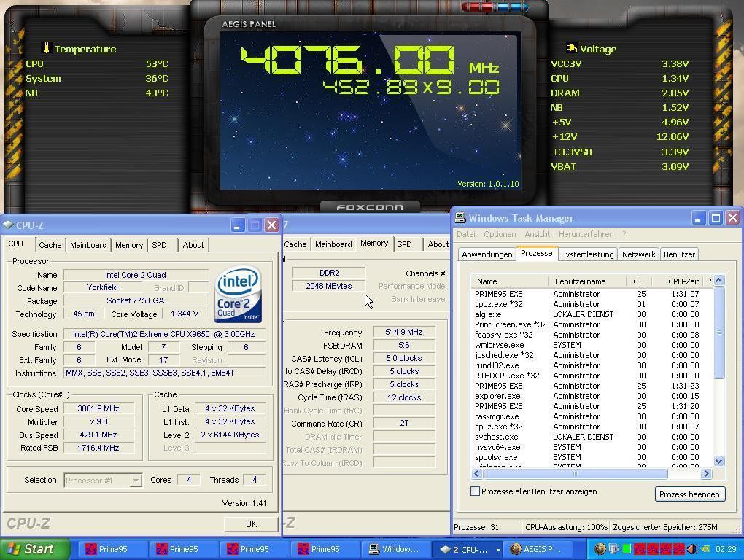
Task: Click the process list scroll-down arrow
Action: 719,461
